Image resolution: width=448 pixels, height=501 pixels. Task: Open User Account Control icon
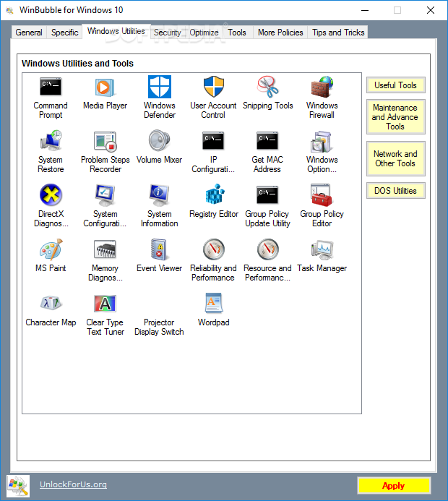[214, 87]
